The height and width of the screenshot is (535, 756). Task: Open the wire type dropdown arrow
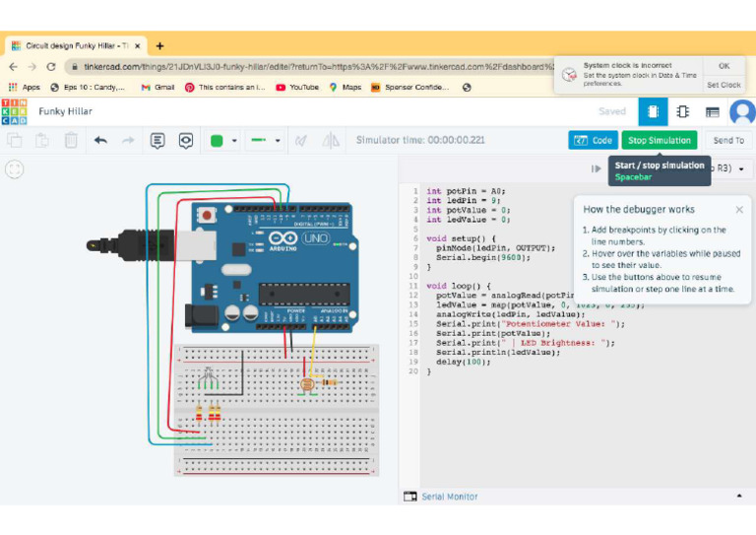[x=278, y=141]
